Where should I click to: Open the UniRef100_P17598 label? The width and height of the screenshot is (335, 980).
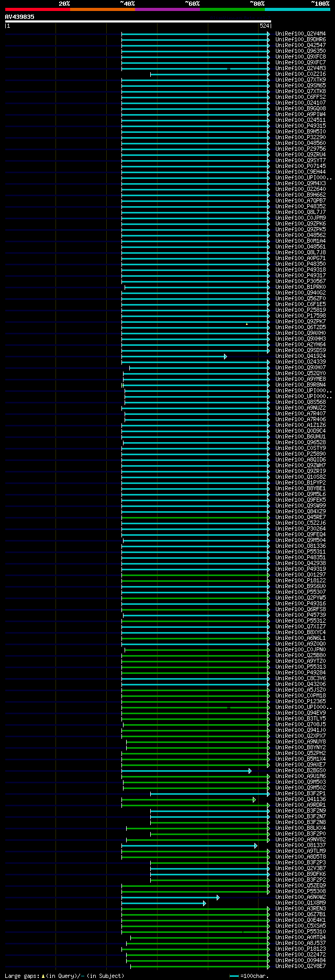click(300, 316)
